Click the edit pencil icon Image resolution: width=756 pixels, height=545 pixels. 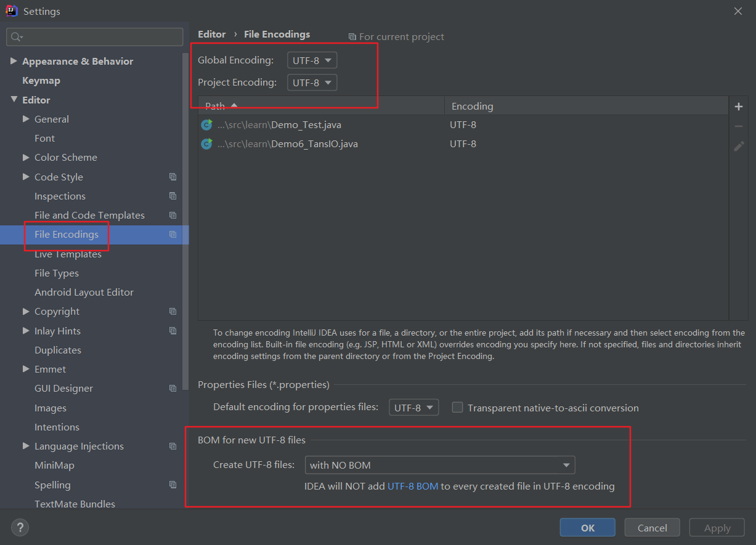[x=739, y=146]
